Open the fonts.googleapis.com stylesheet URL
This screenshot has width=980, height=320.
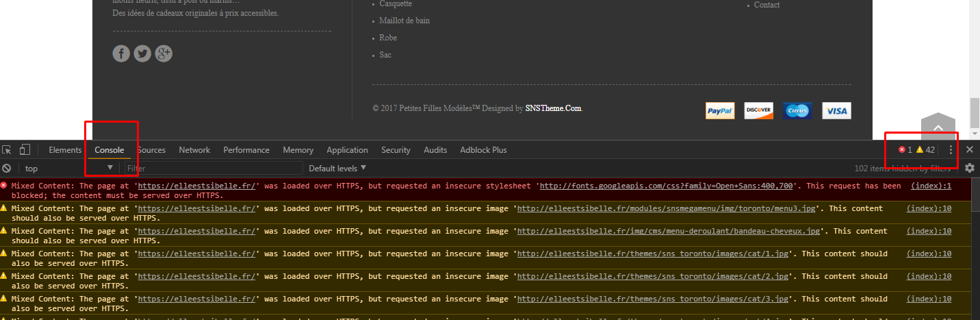click(x=666, y=186)
